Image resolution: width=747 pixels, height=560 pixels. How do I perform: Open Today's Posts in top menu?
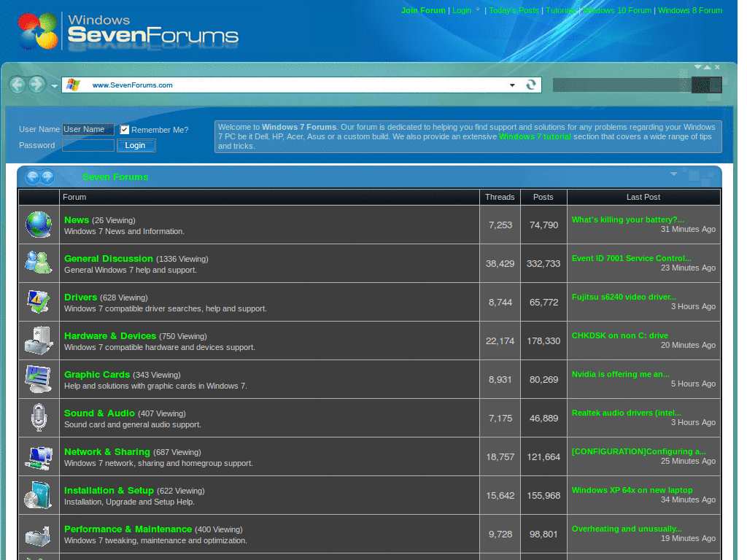[x=514, y=10]
